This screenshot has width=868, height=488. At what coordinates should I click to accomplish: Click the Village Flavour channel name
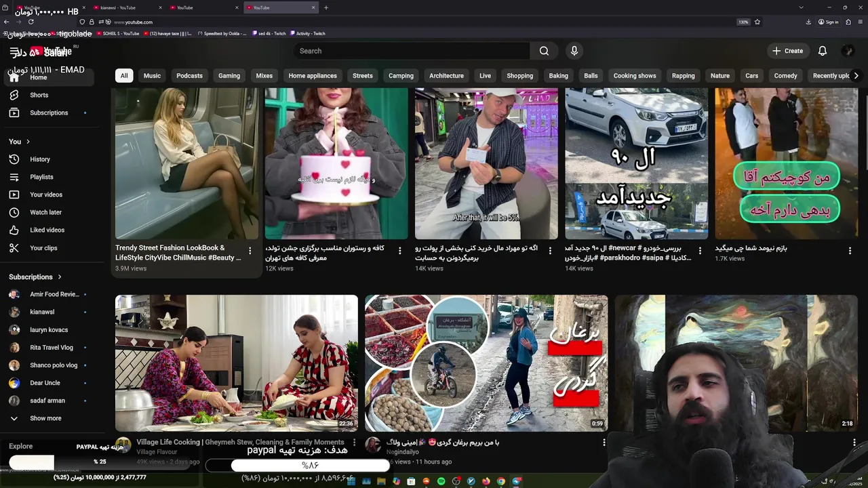coord(157,452)
